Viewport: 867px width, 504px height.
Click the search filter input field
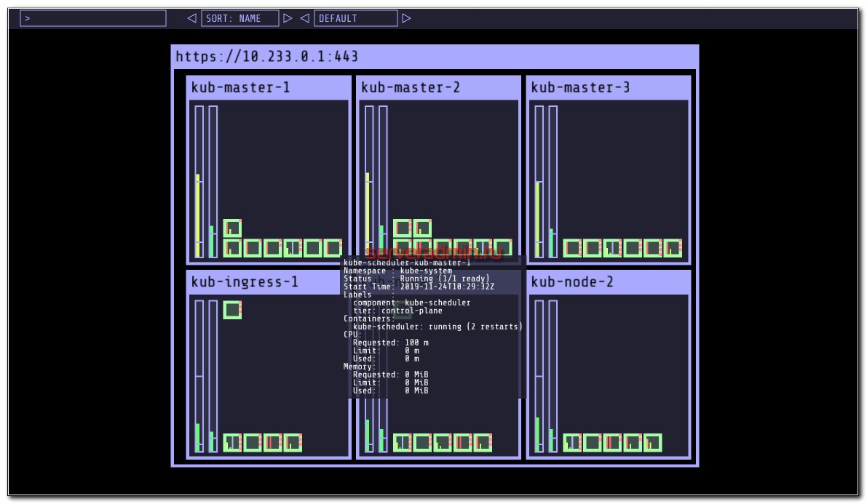(93, 18)
